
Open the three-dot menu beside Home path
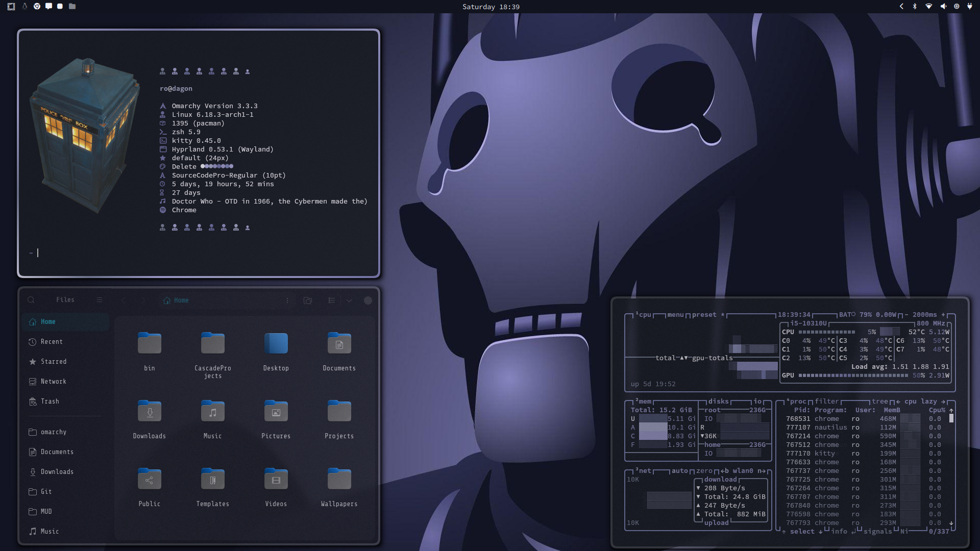pos(287,300)
